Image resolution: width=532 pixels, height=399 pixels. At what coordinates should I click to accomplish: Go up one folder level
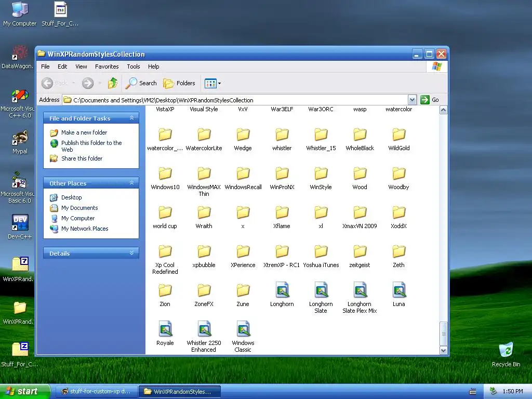(113, 83)
